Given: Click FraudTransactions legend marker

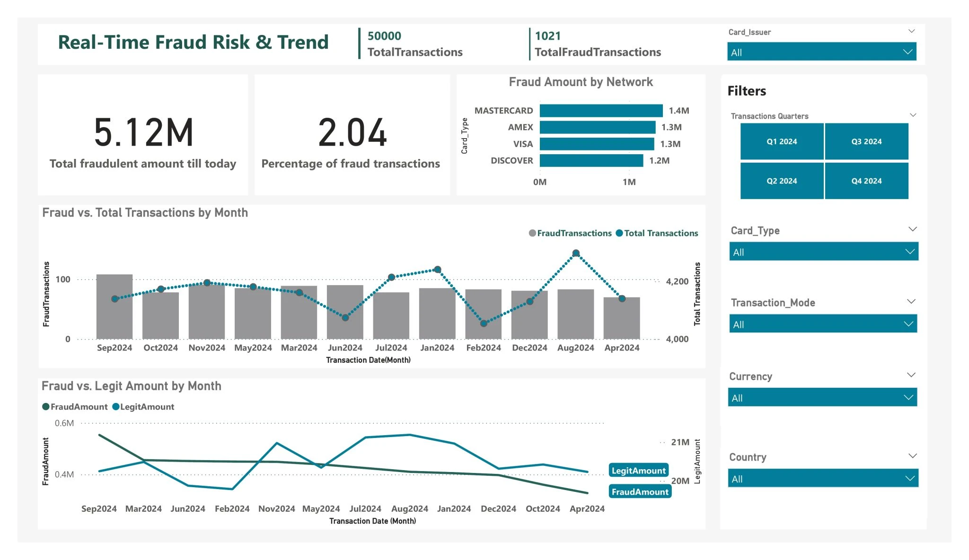Looking at the screenshot, I should pyautogui.click(x=532, y=233).
